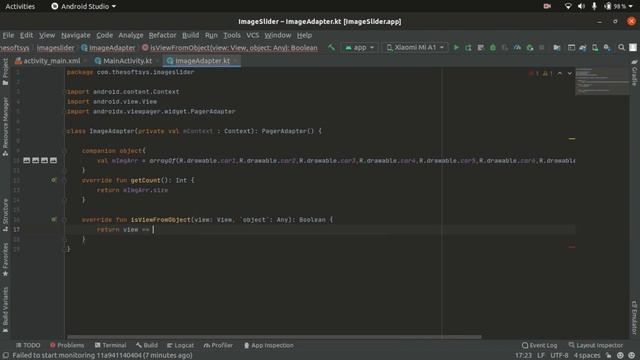640x360 pixels.
Task: Open the Resource Manager side panel
Action: point(5,127)
